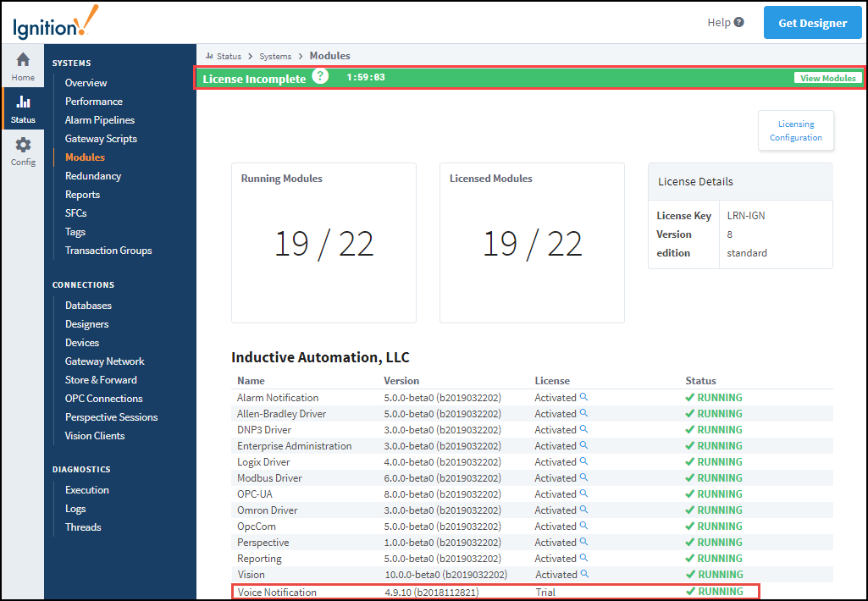Click magnifier icon for Omron Driver license
868x601 pixels.
(583, 509)
